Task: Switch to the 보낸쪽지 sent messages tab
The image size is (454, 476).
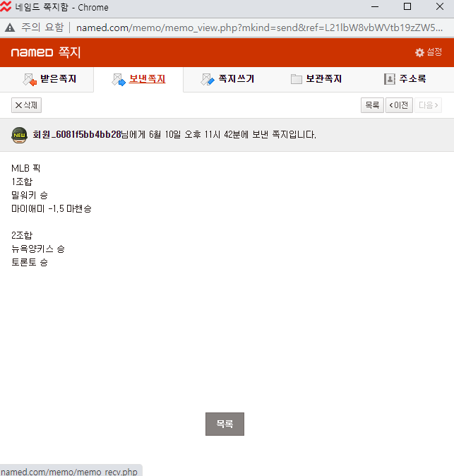Action: click(138, 79)
